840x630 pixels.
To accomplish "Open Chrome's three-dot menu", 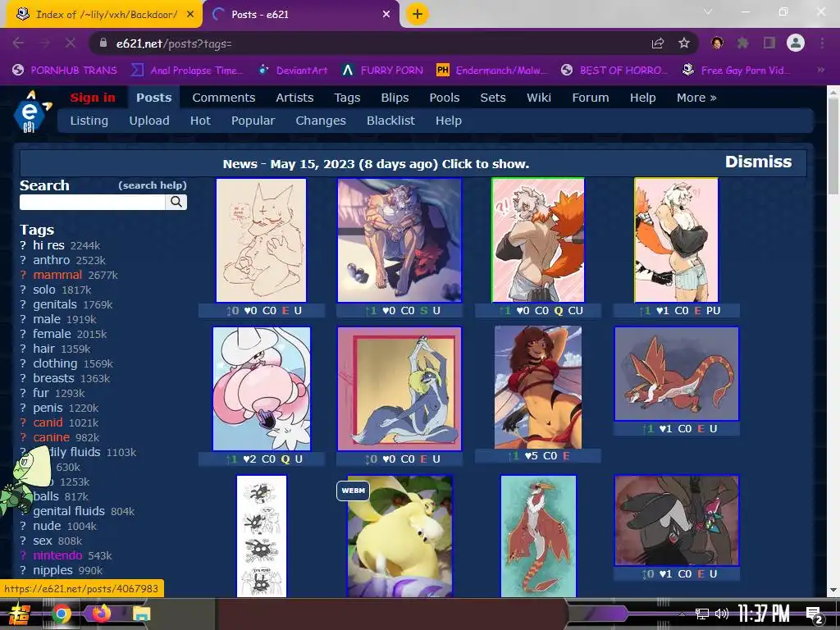I will point(822,43).
